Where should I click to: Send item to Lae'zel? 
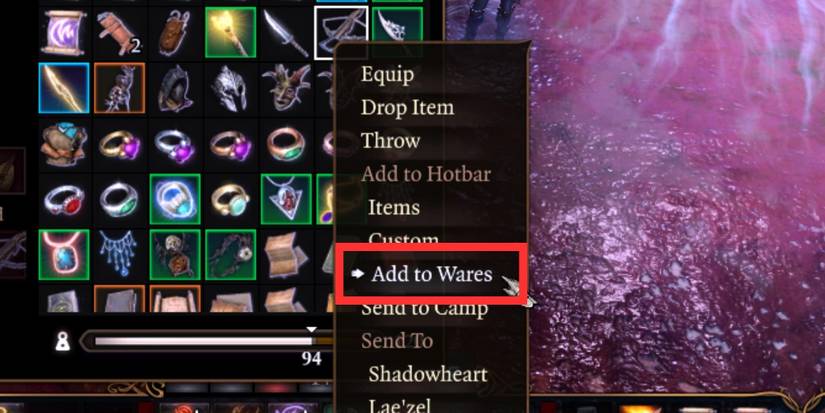click(400, 405)
